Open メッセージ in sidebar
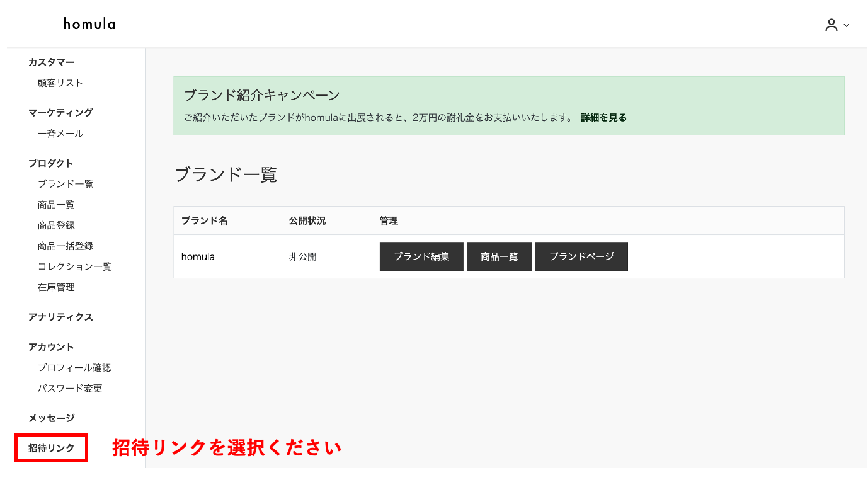Screen dimensions: 868x480 pos(51,418)
